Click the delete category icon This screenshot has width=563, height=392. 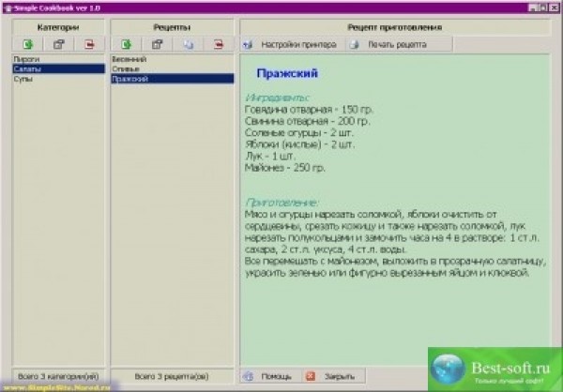click(89, 44)
